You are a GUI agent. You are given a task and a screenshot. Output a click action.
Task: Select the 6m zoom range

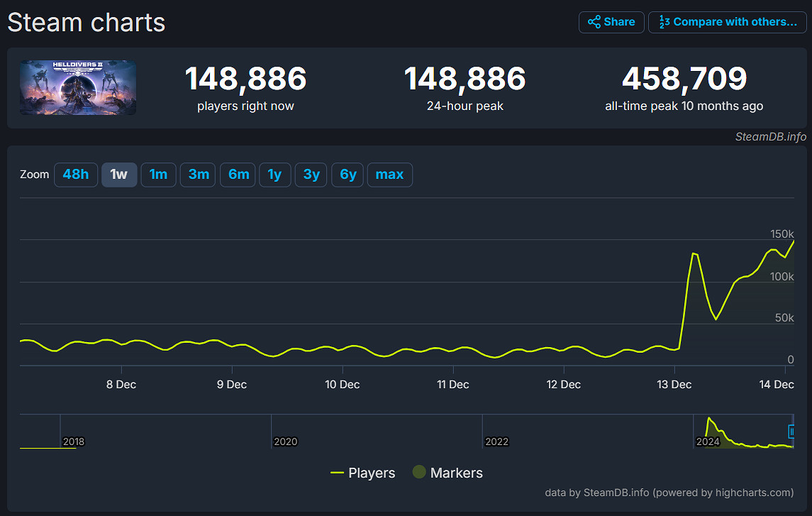coord(237,175)
